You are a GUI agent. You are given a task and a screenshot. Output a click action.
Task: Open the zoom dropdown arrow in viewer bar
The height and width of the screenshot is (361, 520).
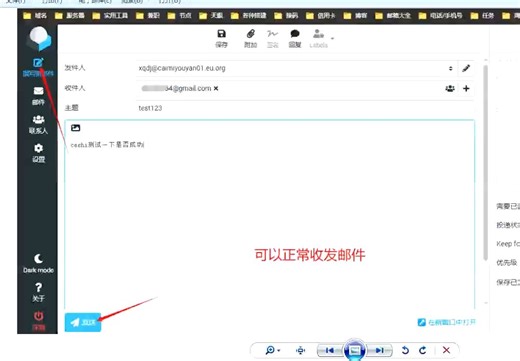tap(279, 350)
